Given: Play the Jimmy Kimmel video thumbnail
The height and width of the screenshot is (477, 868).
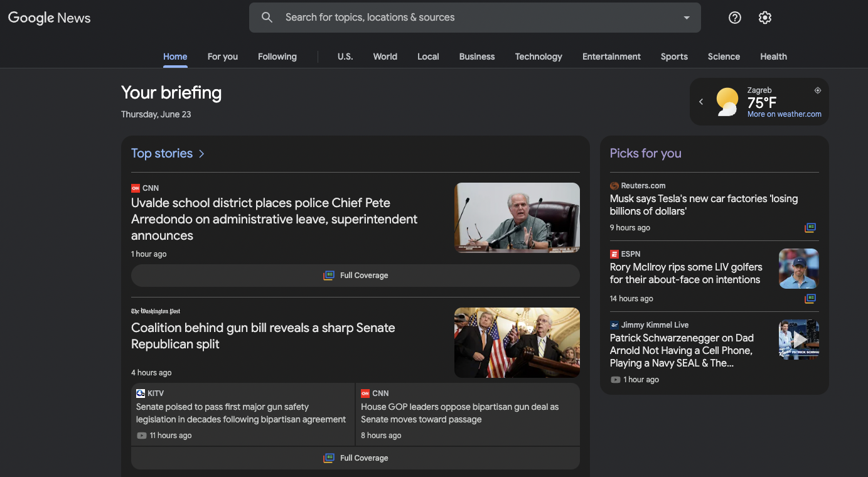Looking at the screenshot, I should pos(799,340).
